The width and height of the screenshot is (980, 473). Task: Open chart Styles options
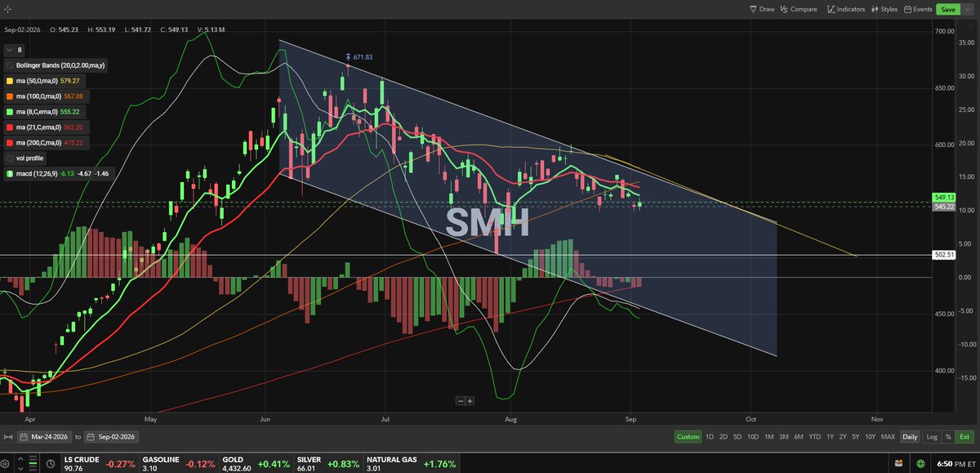pos(884,9)
